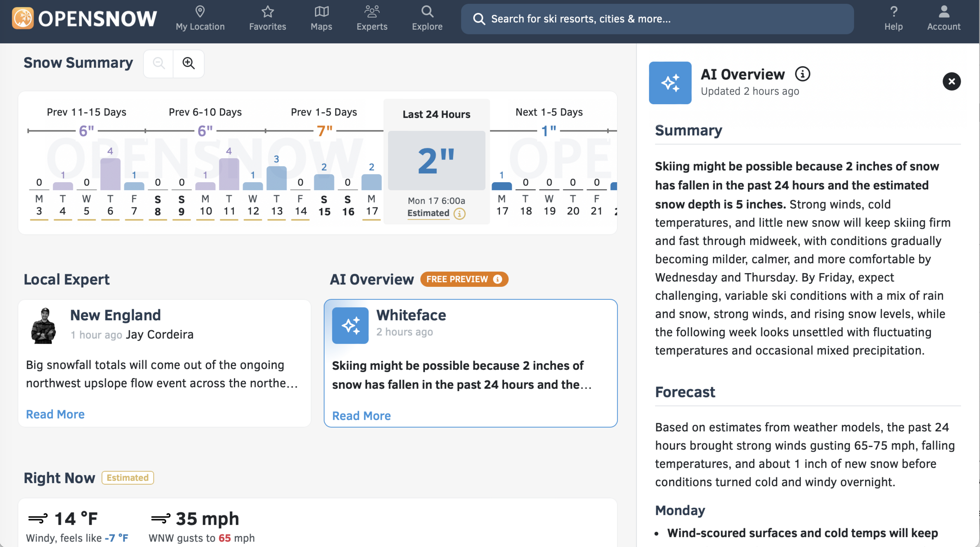This screenshot has height=547, width=980.
Task: Open the Account menu
Action: tap(944, 18)
